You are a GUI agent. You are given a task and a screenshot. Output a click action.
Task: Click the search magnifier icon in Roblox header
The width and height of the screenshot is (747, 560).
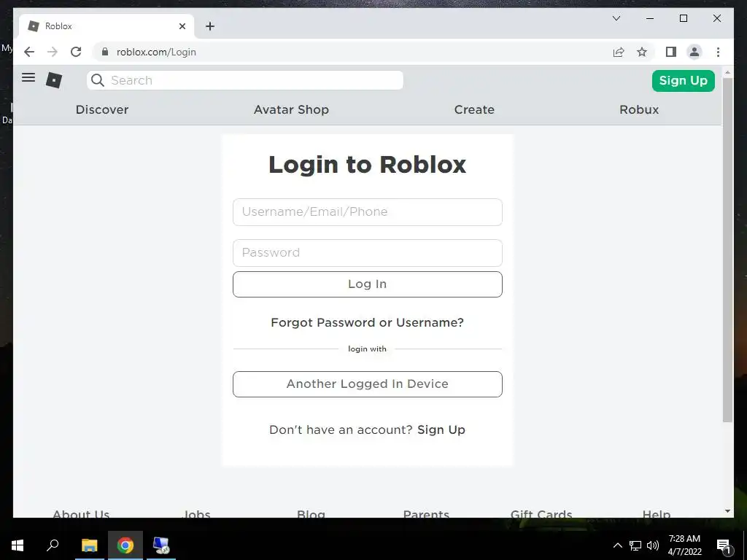point(98,80)
